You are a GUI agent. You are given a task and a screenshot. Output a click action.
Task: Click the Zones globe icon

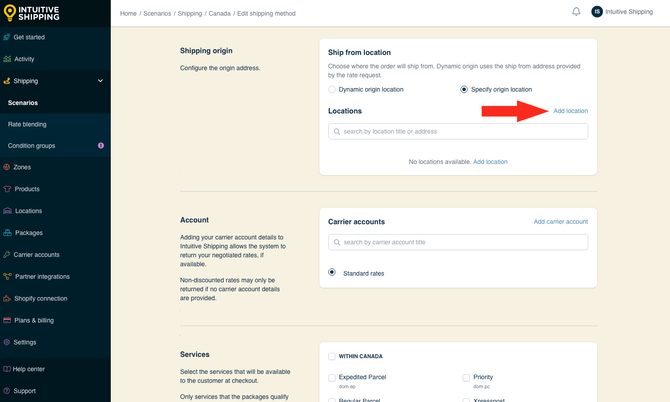pyautogui.click(x=6, y=167)
